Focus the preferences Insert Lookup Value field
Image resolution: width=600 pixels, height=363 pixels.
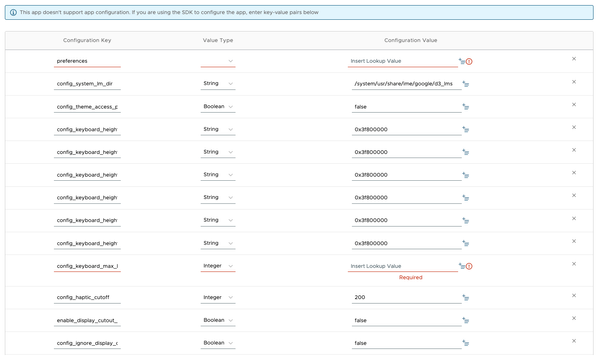(x=403, y=61)
